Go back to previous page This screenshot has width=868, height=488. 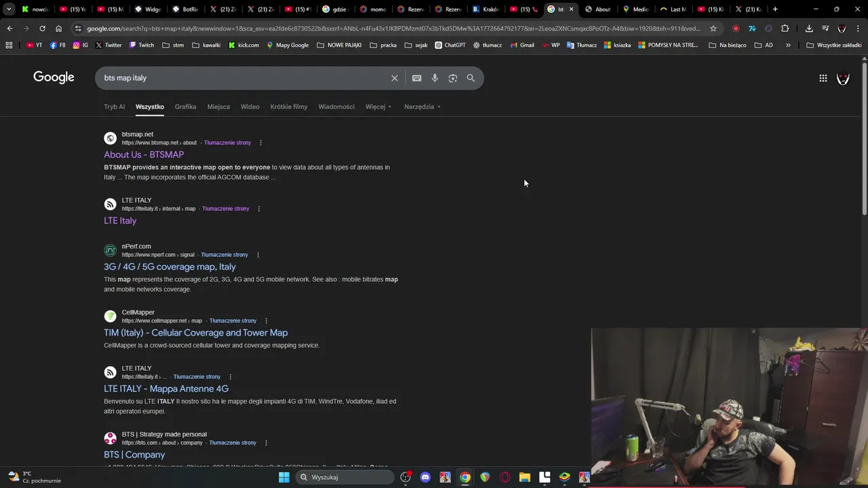click(x=9, y=28)
